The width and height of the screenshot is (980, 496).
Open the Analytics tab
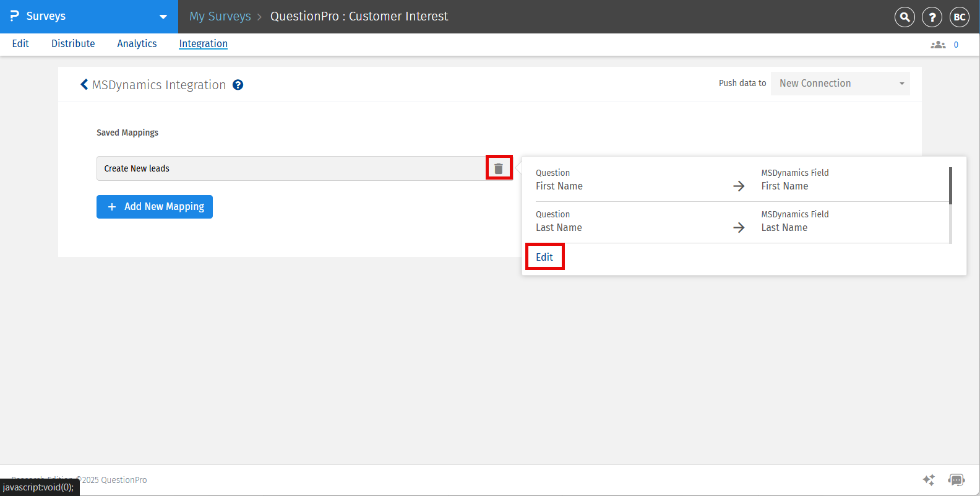point(137,43)
